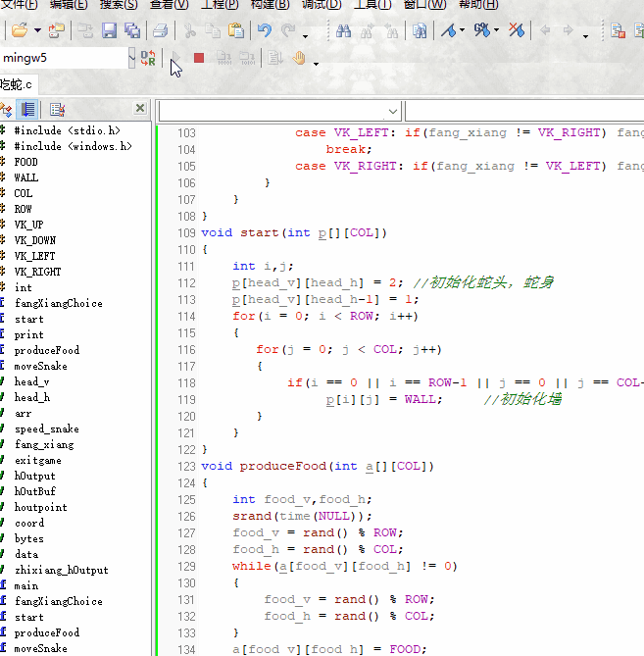Select the FOOD macro in symbol list
Screen dimensions: 644x656
point(25,162)
